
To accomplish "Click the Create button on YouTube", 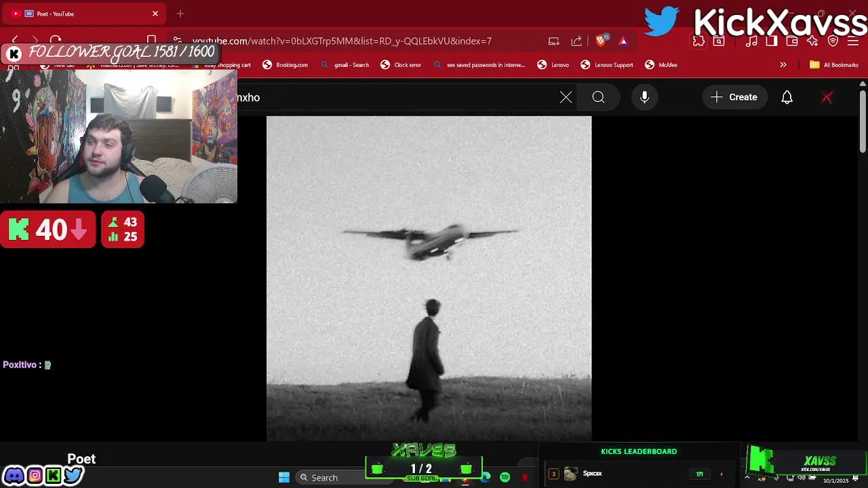I will point(734,98).
